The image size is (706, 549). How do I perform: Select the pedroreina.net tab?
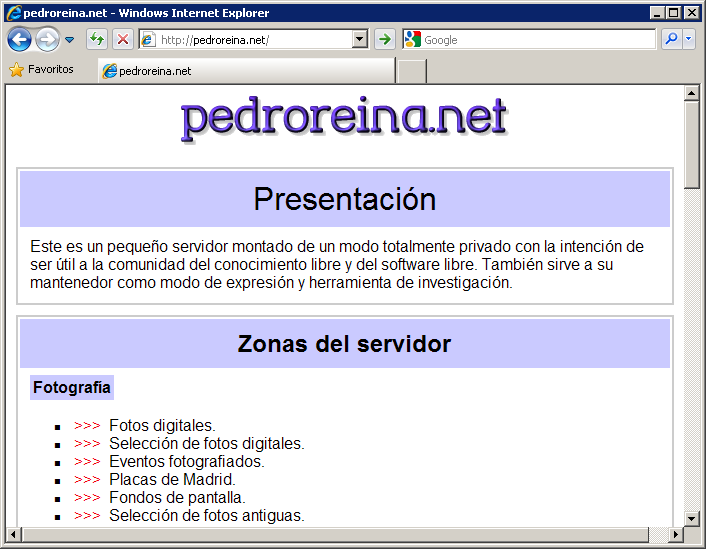click(x=245, y=71)
